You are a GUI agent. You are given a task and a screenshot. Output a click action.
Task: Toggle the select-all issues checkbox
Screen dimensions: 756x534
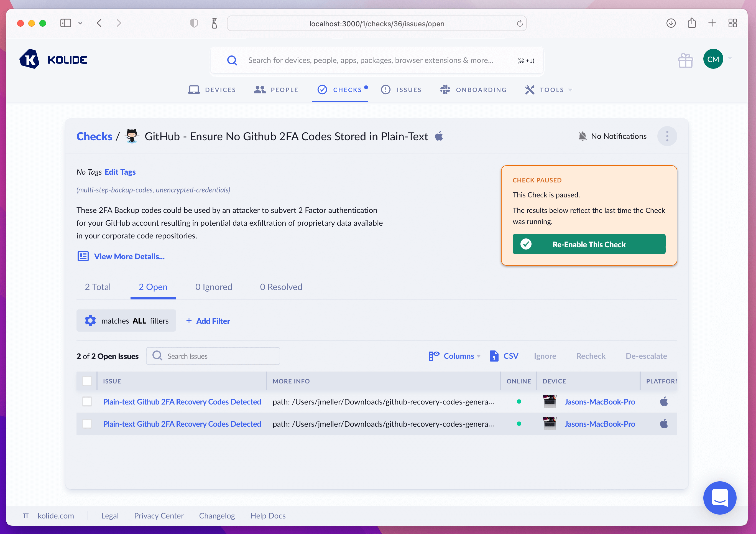(87, 381)
